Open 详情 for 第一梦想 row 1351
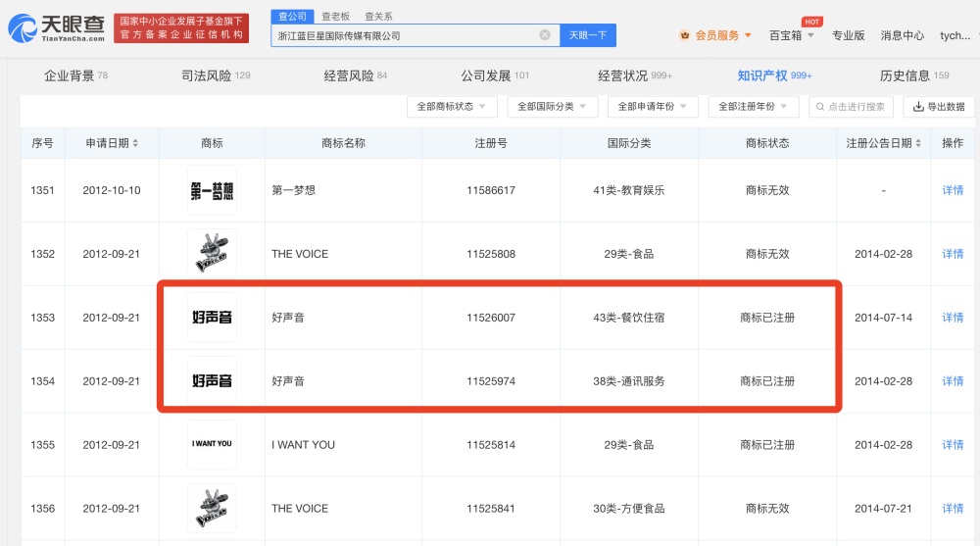The image size is (980, 546). tap(953, 190)
